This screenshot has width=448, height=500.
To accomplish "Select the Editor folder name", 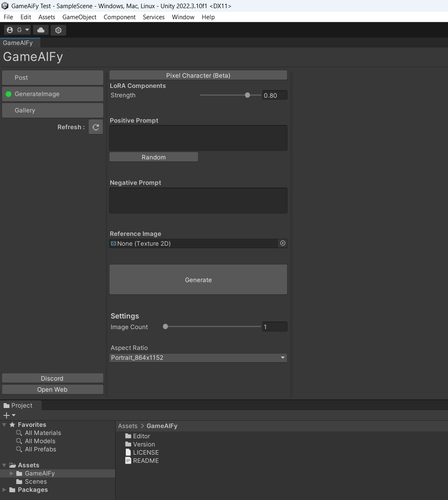I will click(x=141, y=436).
